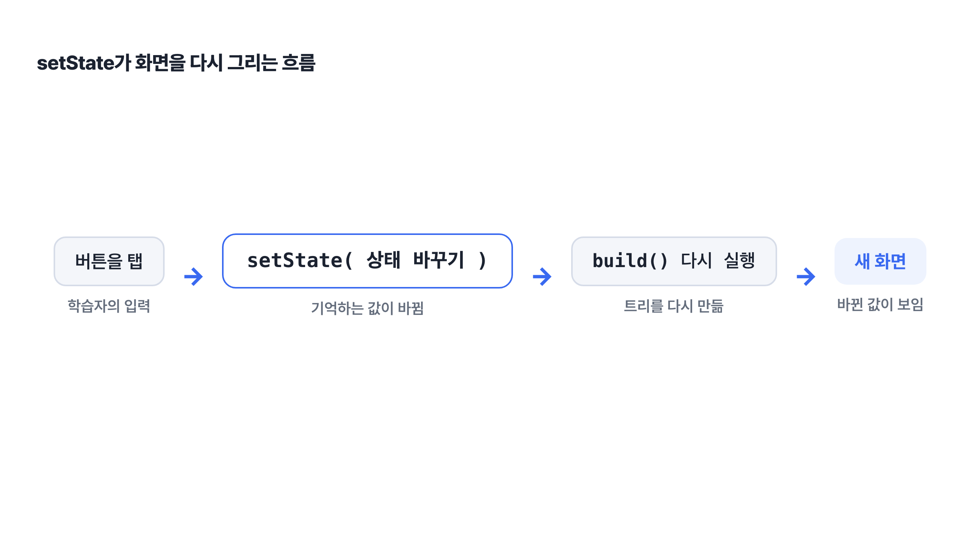980x551 pixels.
Task: Click the caption 기억하는 값이 바뀜
Action: pos(367,308)
